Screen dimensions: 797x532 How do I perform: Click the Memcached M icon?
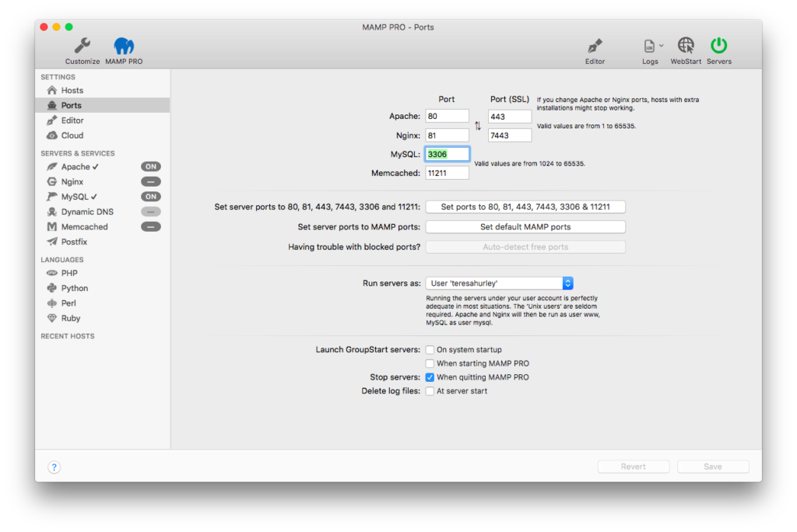[x=52, y=226]
